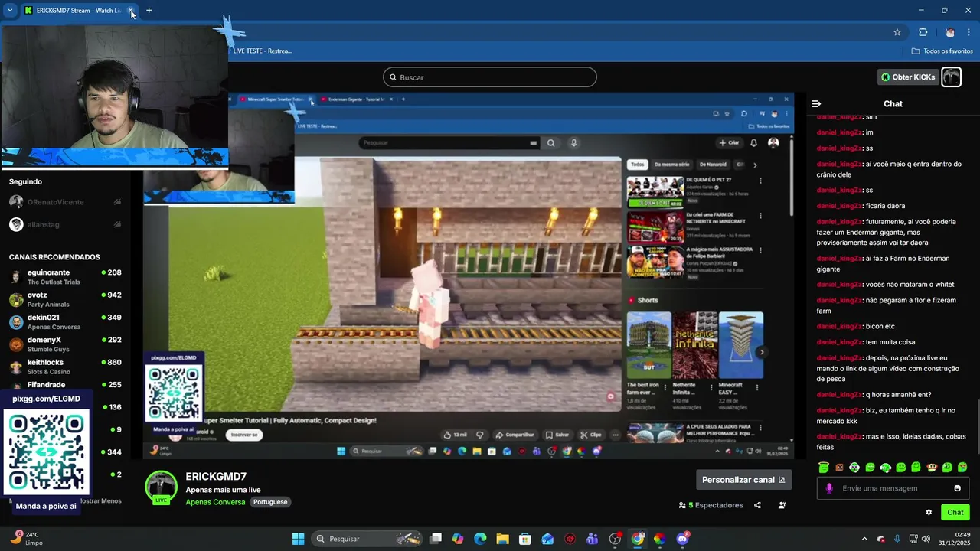Image resolution: width=980 pixels, height=551 pixels.
Task: Open the Fifandrade recommended channel
Action: click(65, 385)
